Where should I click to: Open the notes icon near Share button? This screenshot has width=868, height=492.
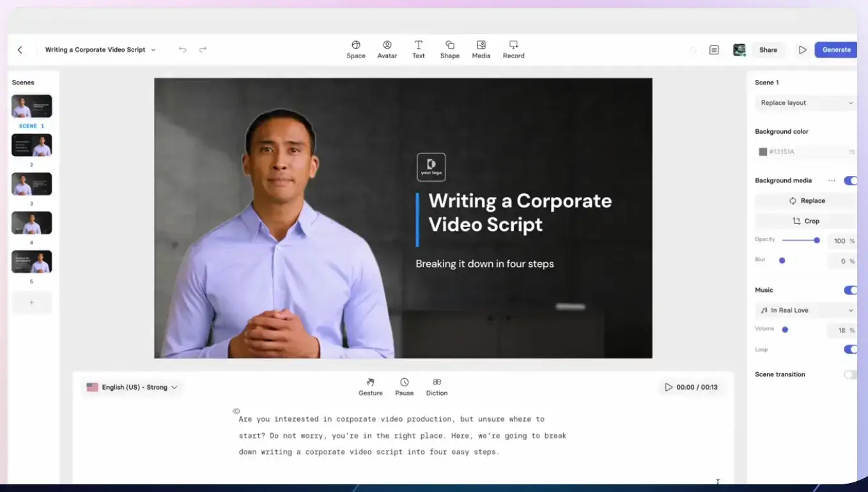tap(714, 49)
